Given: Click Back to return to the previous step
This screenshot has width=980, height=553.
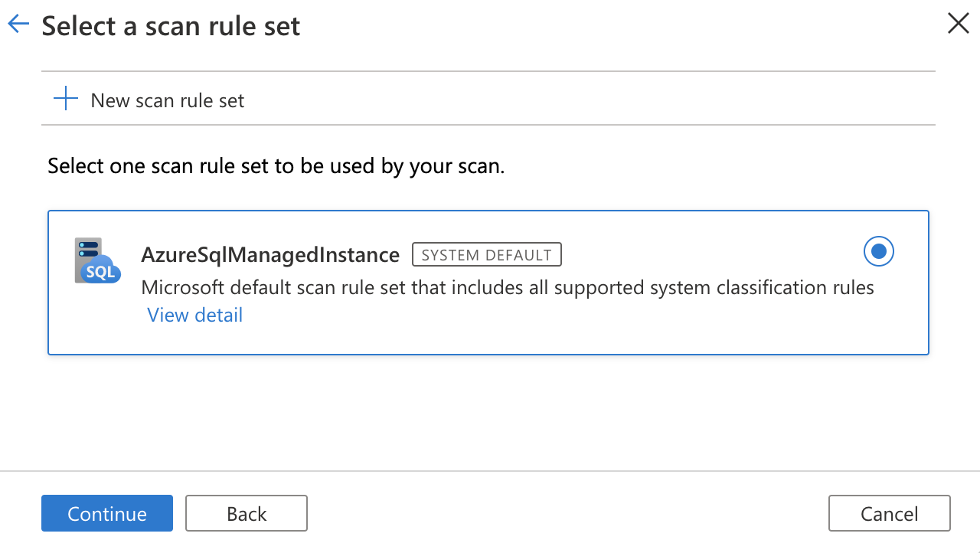Looking at the screenshot, I should click(x=246, y=513).
